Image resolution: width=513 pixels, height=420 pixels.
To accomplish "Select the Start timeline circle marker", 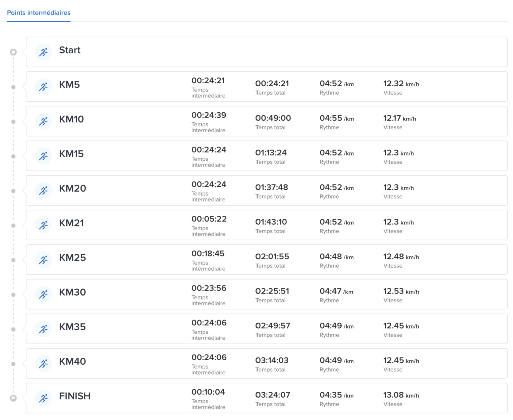I will 13,52.
